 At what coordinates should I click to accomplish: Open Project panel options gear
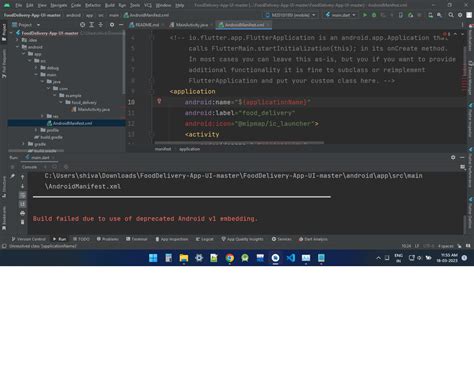(112, 25)
